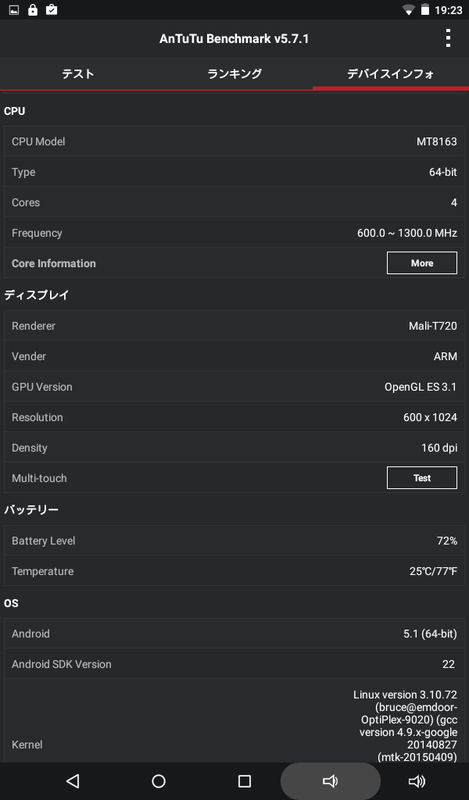
Task: Open the image notification icon
Action: click(x=14, y=10)
